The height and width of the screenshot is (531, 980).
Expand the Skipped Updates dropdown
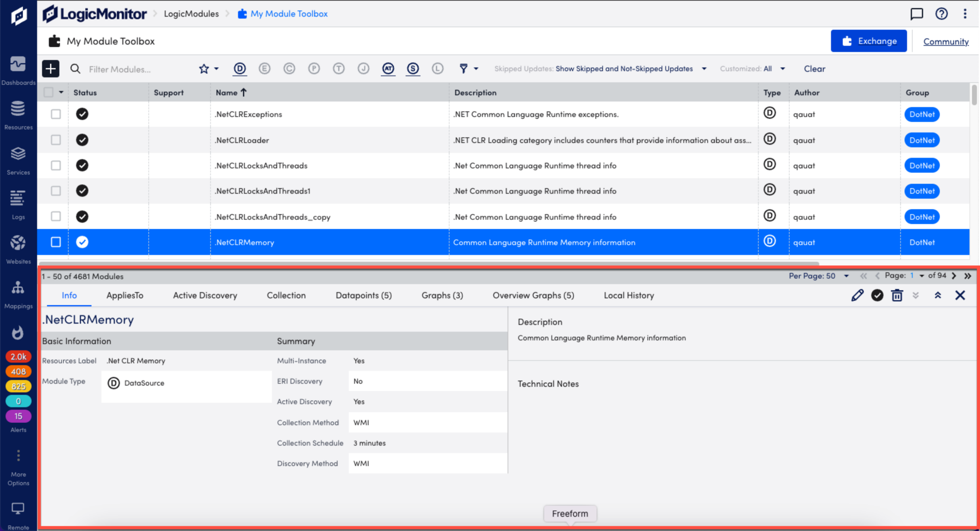pos(703,68)
